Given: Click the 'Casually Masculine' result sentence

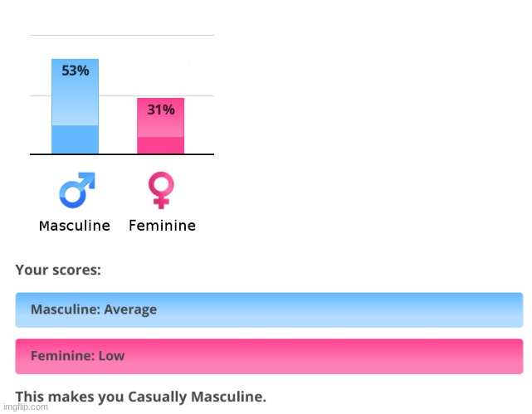Looking at the screenshot, I should (x=141, y=397).
